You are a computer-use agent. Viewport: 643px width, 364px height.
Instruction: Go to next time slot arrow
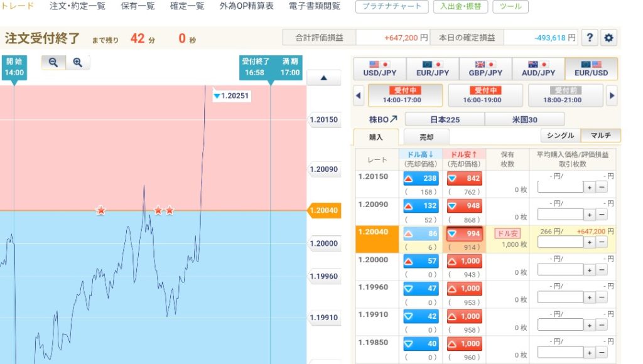pyautogui.click(x=612, y=95)
